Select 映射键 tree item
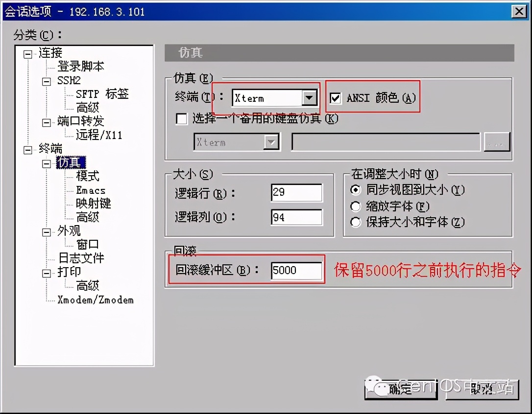Screen dimensions: 532x414 pyautogui.click(x=93, y=204)
